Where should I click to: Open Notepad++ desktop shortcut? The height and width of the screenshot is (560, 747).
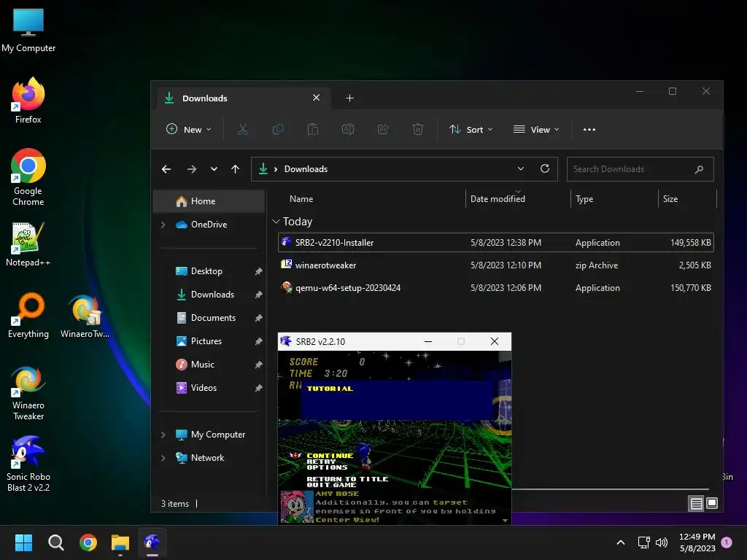(x=28, y=244)
